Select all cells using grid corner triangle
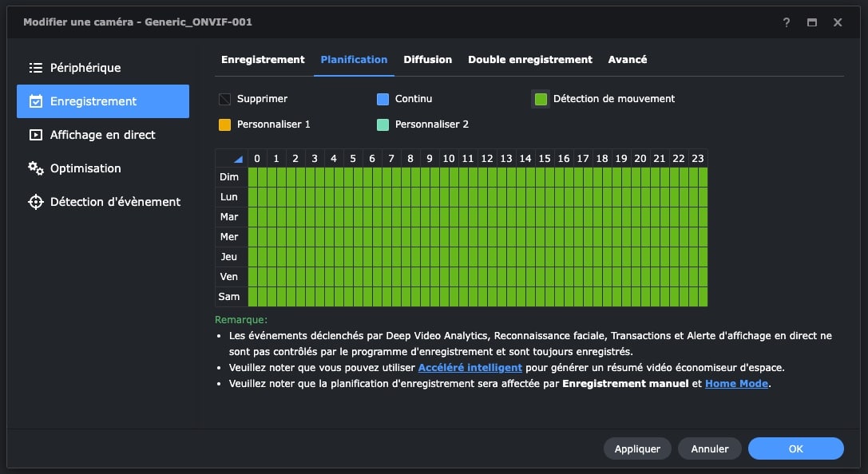The image size is (868, 474). pyautogui.click(x=238, y=160)
